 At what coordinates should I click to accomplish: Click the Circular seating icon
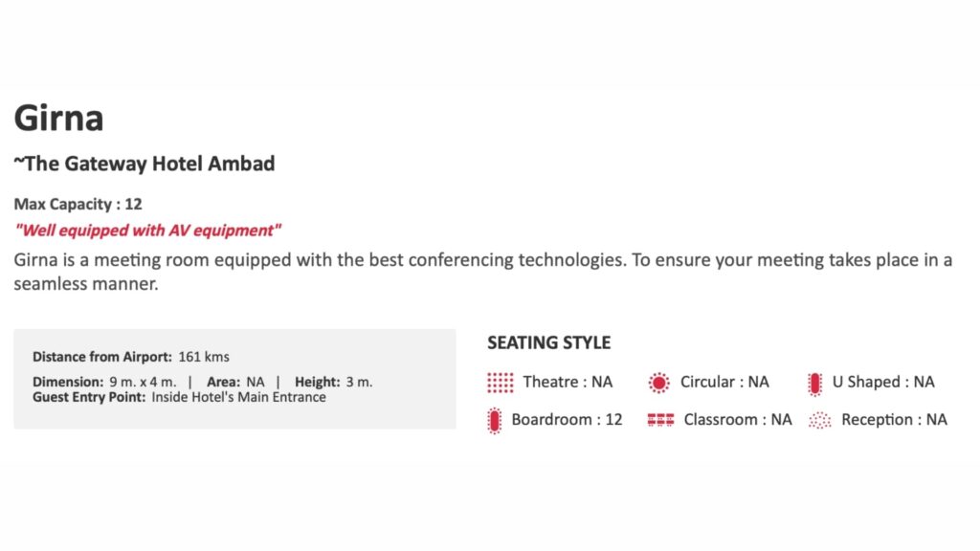[x=658, y=383]
